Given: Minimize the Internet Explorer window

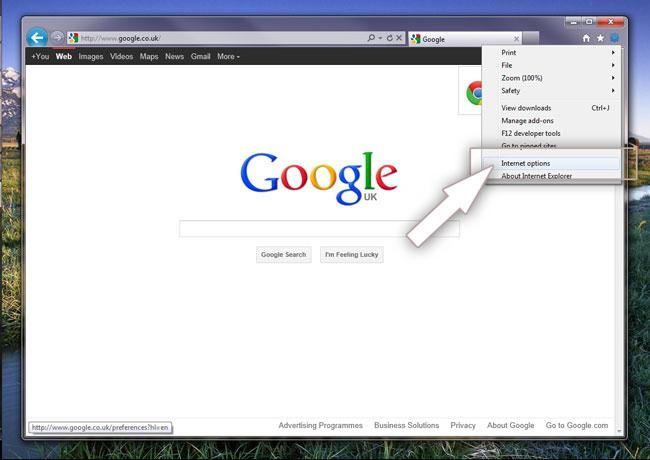Looking at the screenshot, I should (573, 22).
